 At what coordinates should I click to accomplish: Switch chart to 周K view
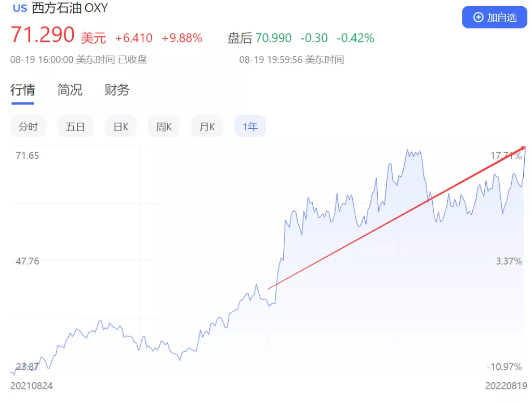[x=164, y=127]
